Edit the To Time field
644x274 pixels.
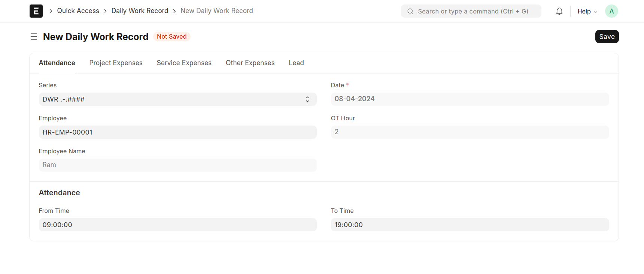click(470, 225)
